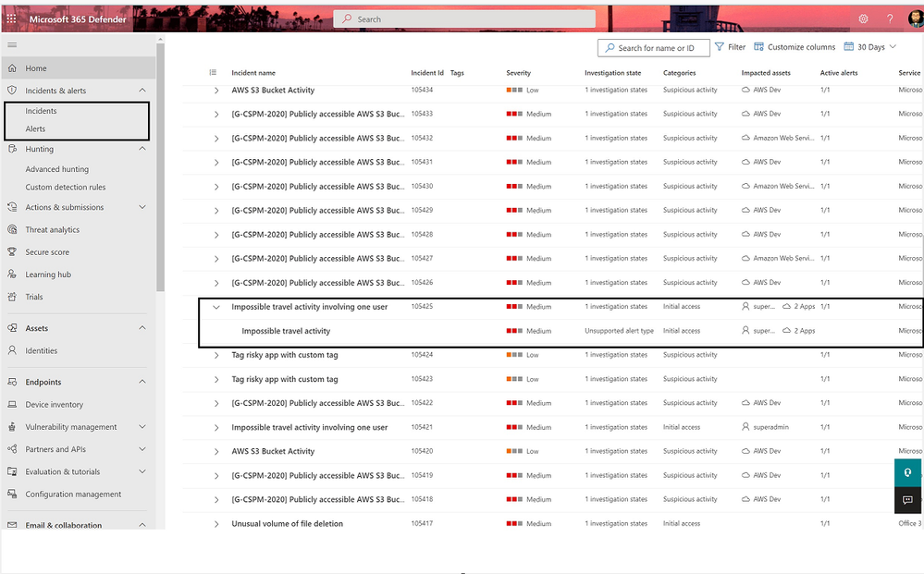Go to Identities page
This screenshot has height=574, width=924.
(x=42, y=350)
